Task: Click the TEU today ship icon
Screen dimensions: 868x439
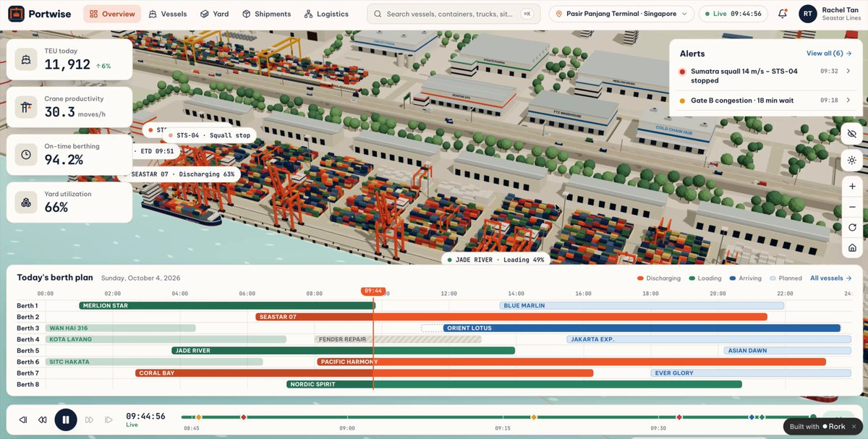Action: pos(26,59)
